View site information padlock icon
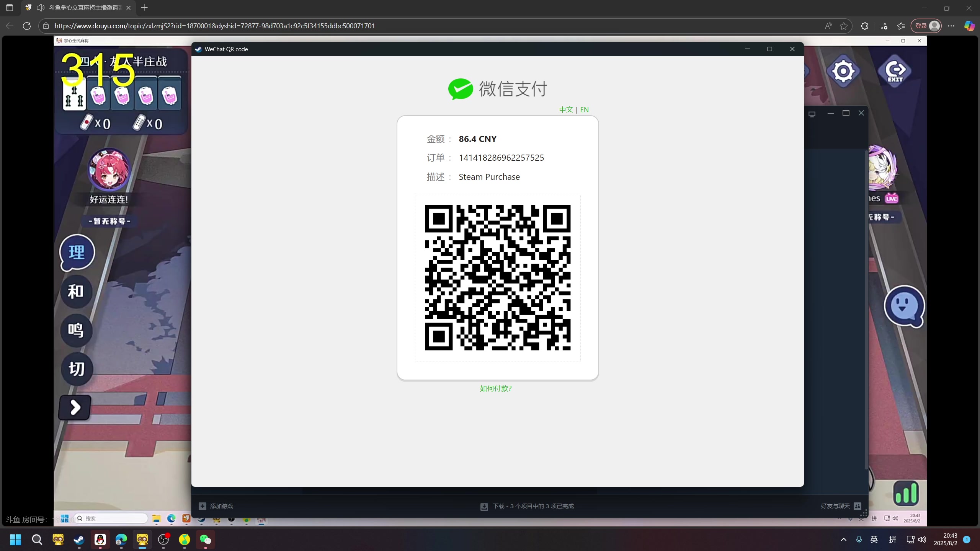 [46, 26]
